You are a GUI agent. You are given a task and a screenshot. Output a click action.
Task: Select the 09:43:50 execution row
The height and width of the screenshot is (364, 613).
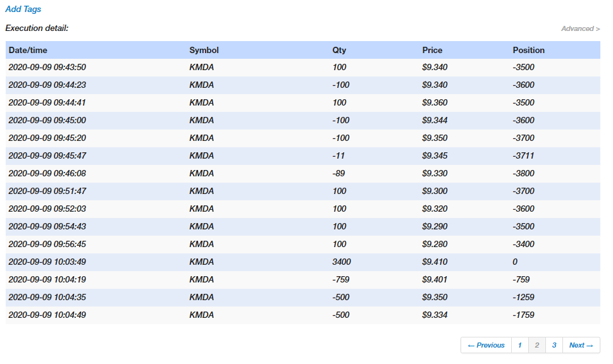[x=47, y=68]
